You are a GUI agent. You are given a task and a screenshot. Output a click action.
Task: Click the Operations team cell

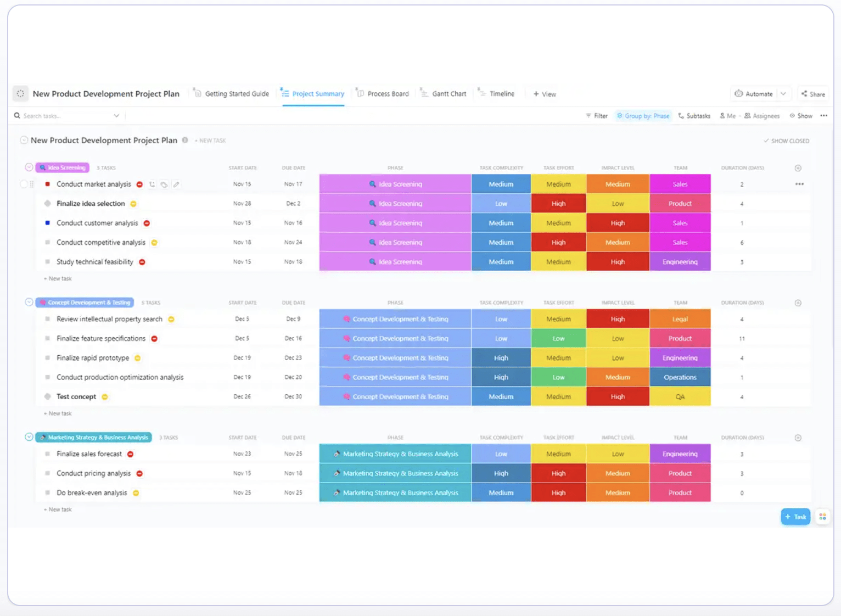click(680, 377)
